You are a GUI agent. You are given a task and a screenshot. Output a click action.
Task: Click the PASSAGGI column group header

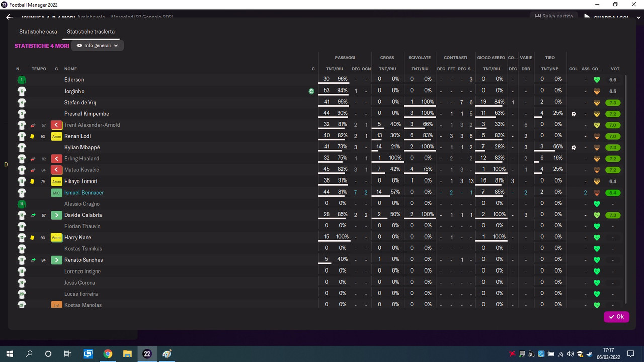(345, 58)
